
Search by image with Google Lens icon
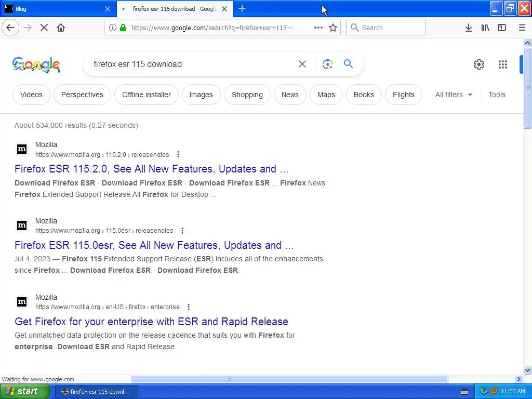point(327,64)
